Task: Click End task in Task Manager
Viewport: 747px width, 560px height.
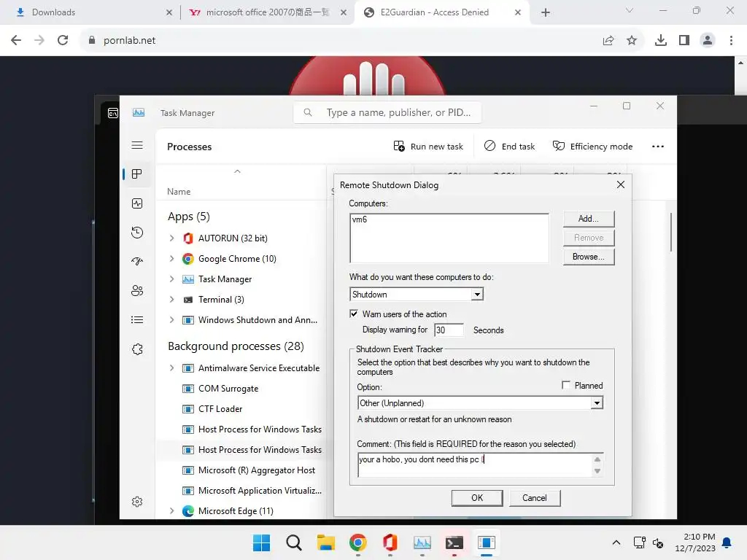Action: point(509,146)
